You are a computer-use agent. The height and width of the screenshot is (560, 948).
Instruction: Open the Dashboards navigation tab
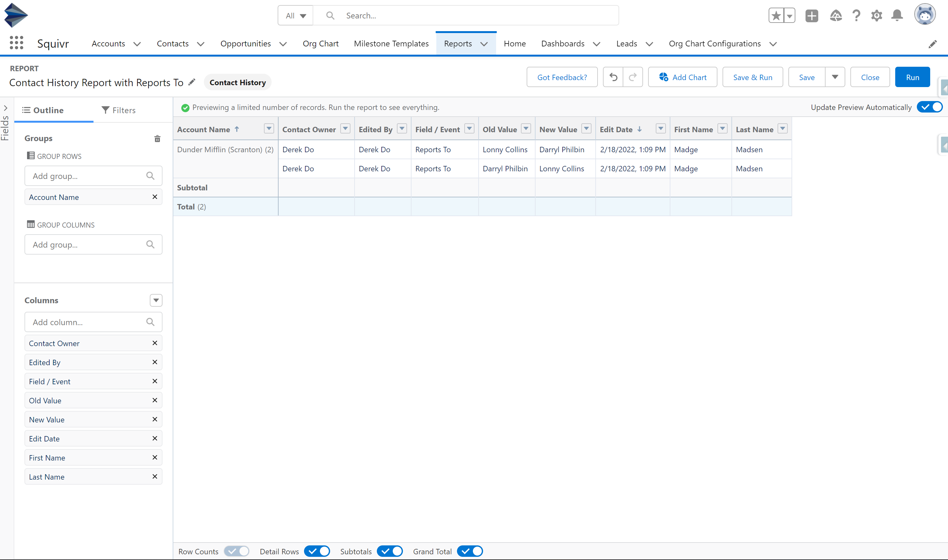pos(563,44)
